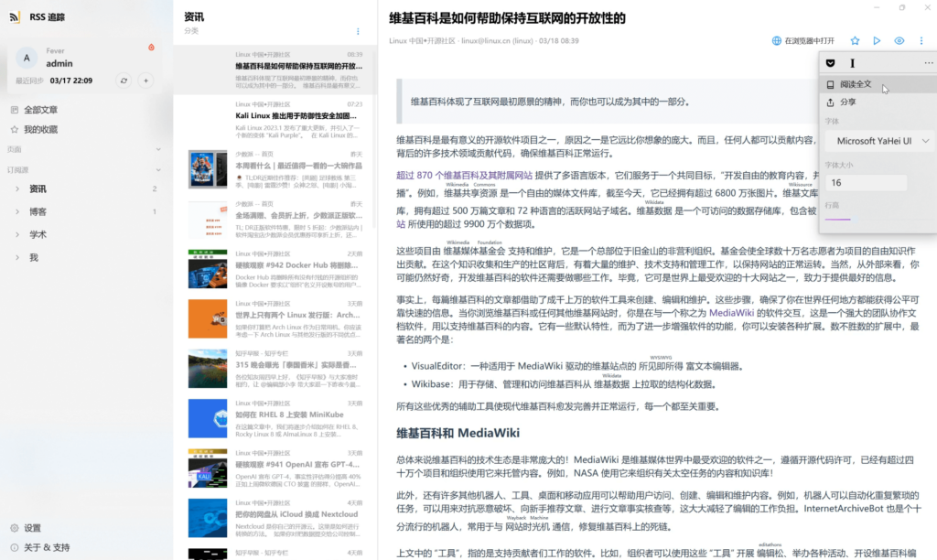Open the Kali Linux article in list
The image size is (937, 560).
[275, 120]
